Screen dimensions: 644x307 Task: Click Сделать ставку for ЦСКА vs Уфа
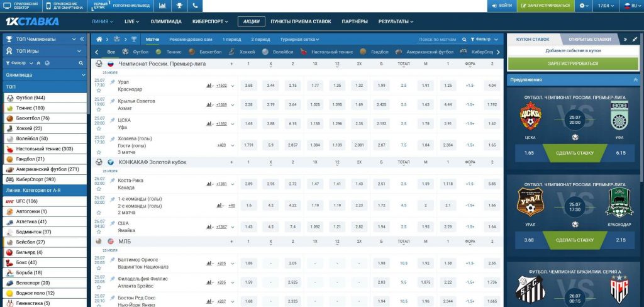[575, 152]
